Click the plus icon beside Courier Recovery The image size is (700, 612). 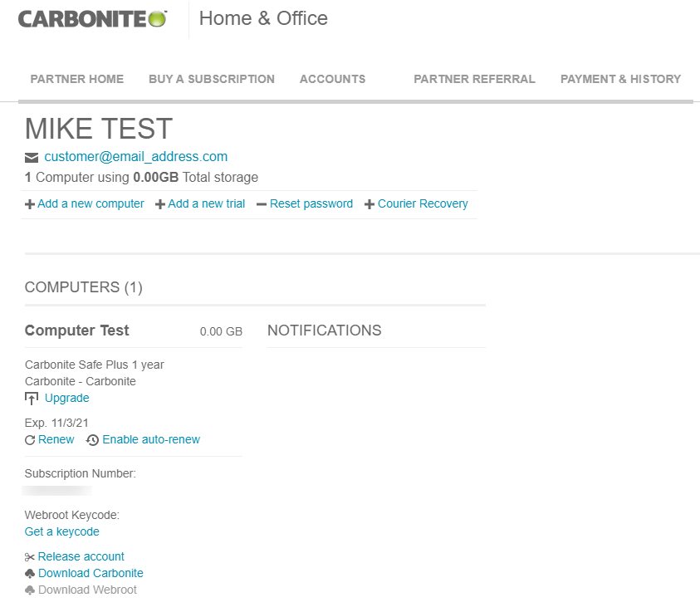click(x=370, y=203)
